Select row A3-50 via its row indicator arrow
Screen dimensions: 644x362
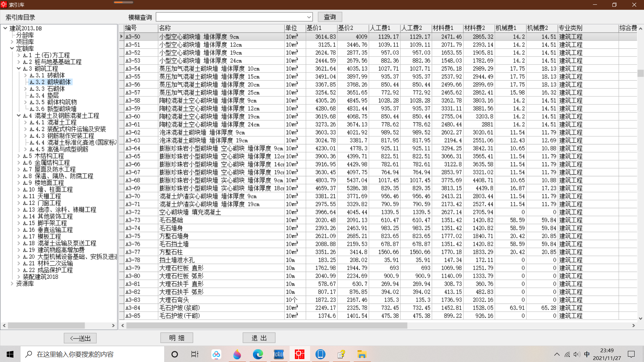(122, 36)
